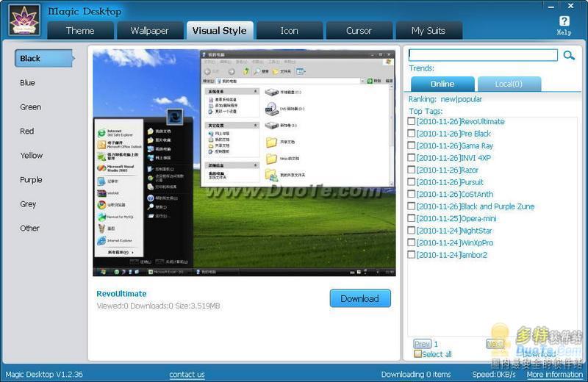The image size is (588, 382).
Task: Choose the Green color category
Action: pyautogui.click(x=30, y=107)
